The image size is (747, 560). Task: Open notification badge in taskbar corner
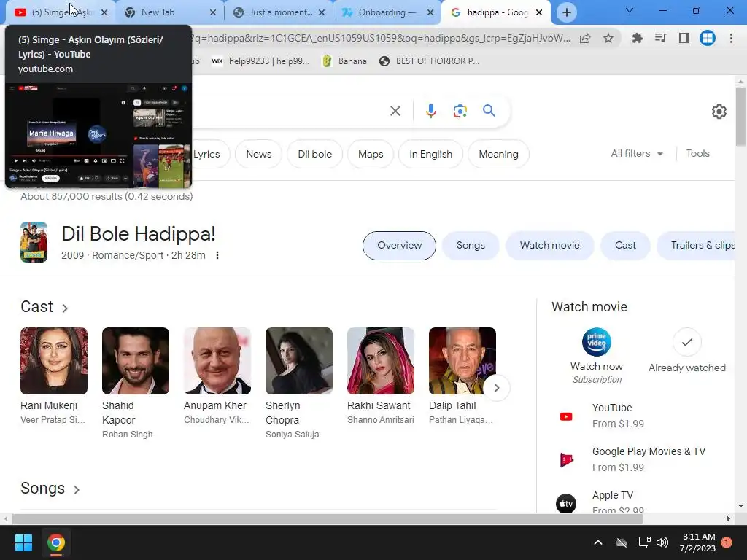(727, 542)
